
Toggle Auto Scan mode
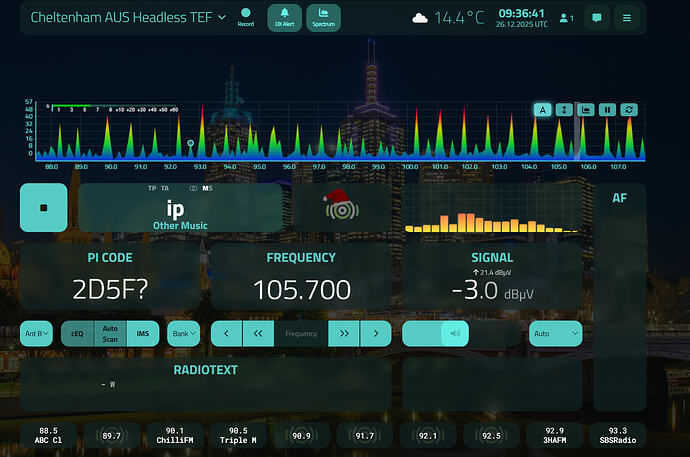coord(110,333)
